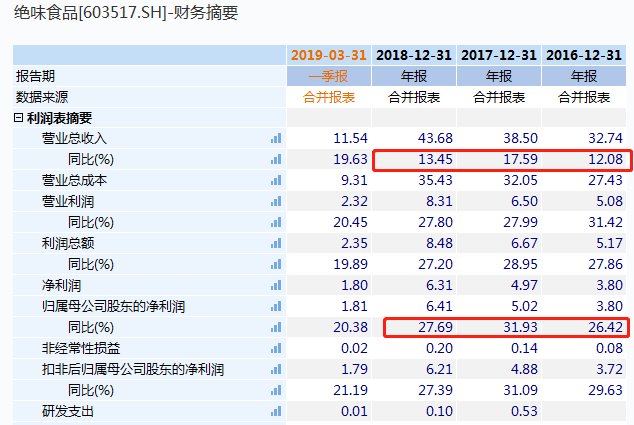Click revenue growth value 12.08
Viewport: 634px width, 425px height.
[605, 159]
